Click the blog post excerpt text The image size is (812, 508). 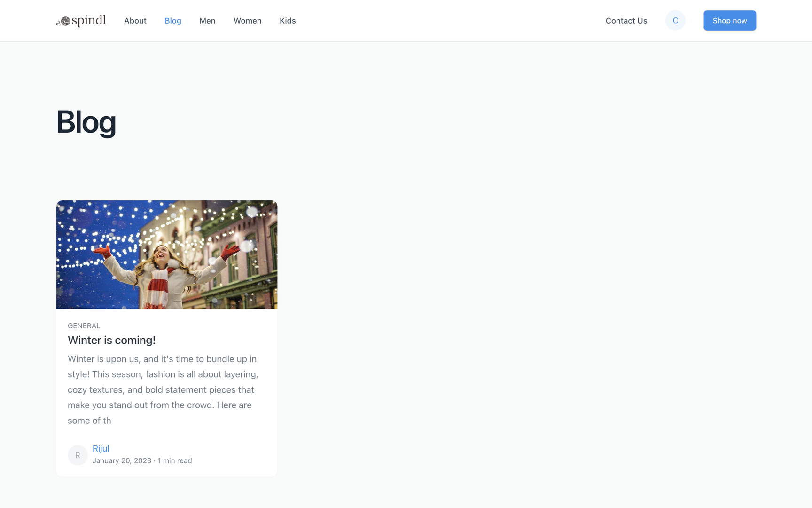click(x=162, y=389)
